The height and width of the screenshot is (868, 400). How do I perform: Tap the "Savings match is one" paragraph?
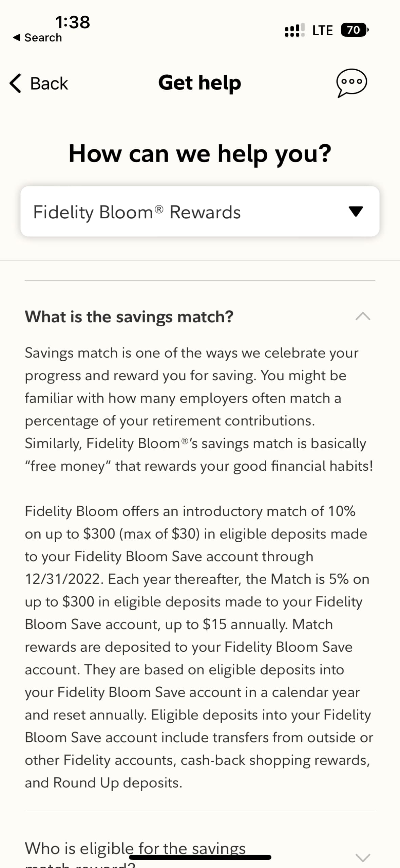(x=199, y=409)
